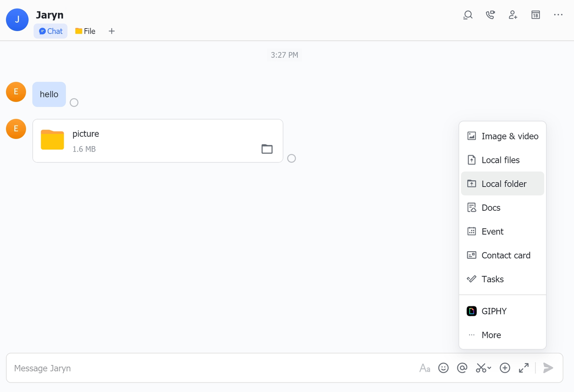Expand the message editor to full size
Screen dimensions: 574x392
click(x=523, y=368)
